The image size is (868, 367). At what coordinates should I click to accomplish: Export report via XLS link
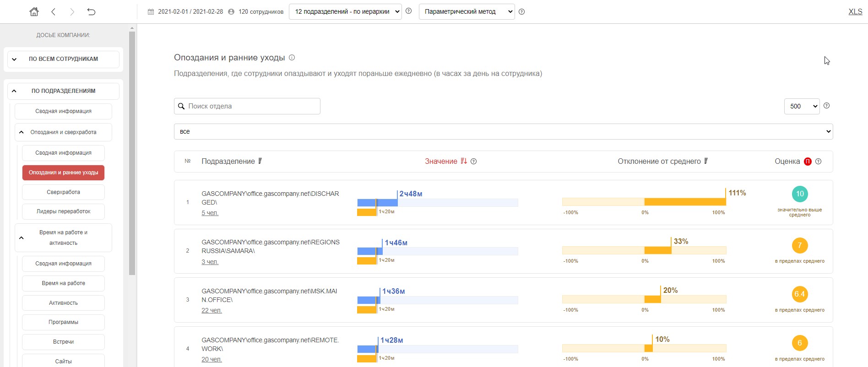855,12
